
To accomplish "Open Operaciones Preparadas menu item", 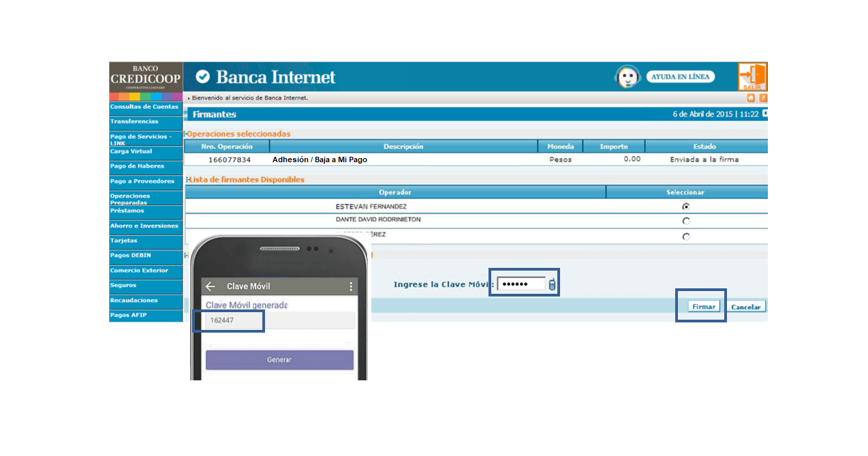I will [146, 198].
